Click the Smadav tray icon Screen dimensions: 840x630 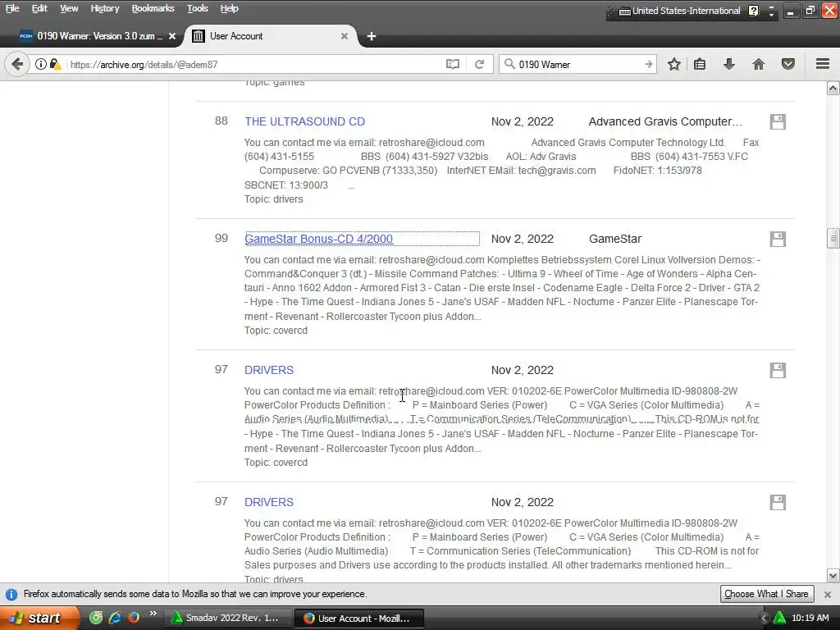779,618
